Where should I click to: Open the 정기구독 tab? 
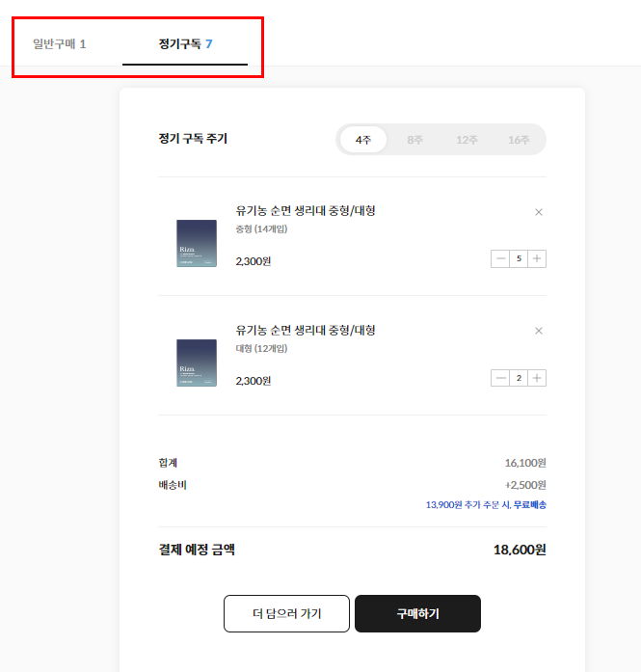(x=185, y=44)
